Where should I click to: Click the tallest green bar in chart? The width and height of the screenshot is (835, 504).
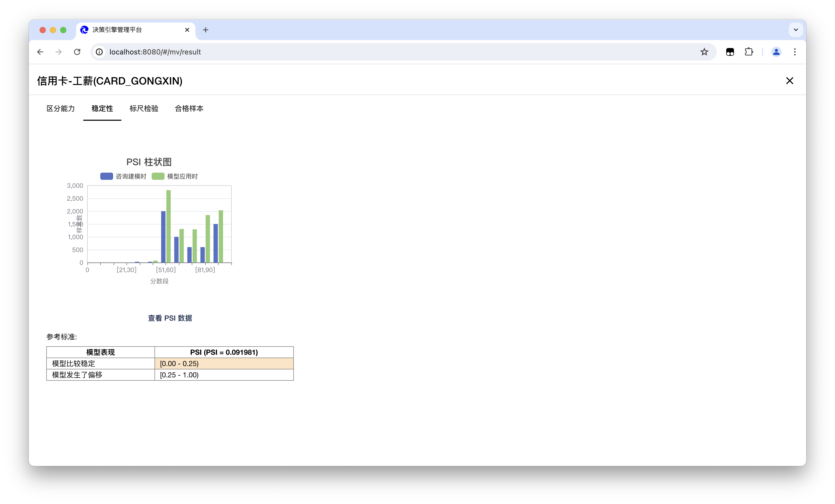coord(168,226)
